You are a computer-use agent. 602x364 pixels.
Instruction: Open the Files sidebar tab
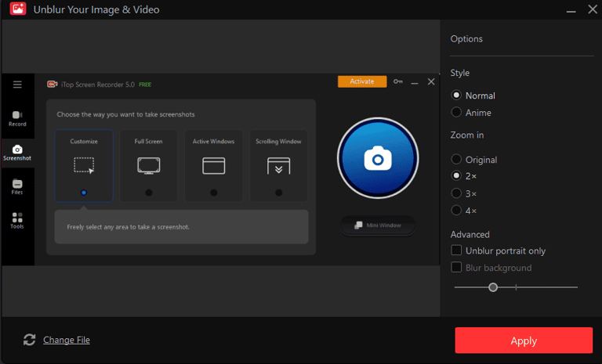pyautogui.click(x=17, y=187)
